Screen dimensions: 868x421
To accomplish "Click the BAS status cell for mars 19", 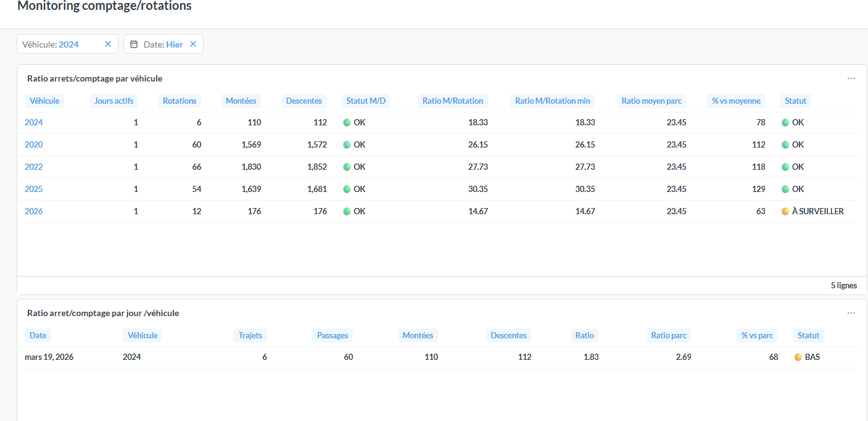I will tap(811, 357).
